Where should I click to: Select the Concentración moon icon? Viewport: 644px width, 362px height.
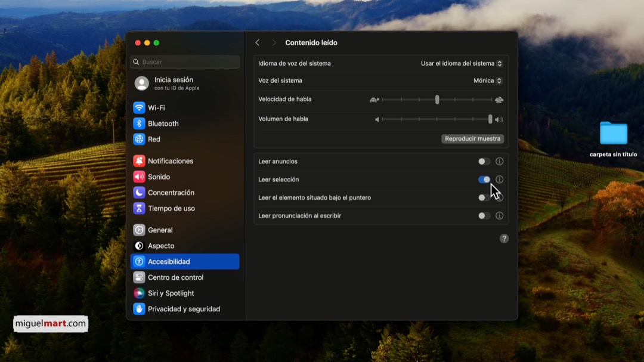click(x=139, y=193)
